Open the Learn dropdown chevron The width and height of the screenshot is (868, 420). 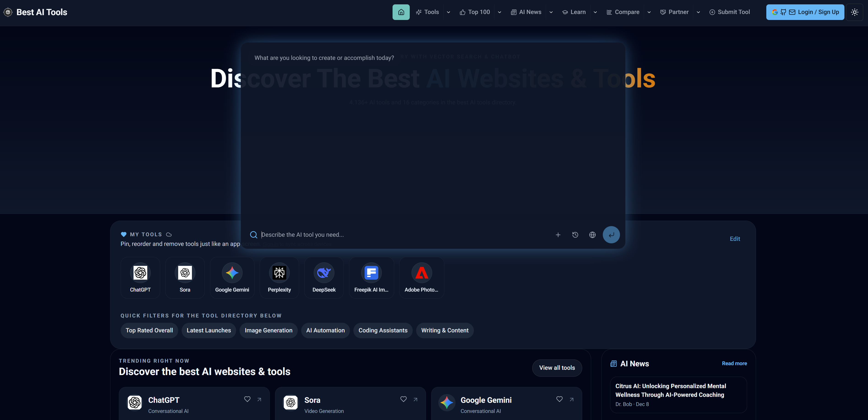pos(595,12)
